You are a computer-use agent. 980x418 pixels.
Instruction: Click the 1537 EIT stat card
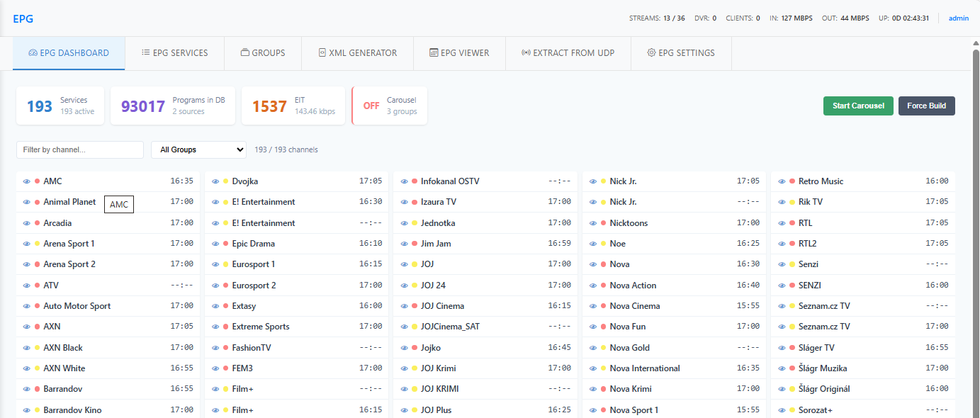pos(293,106)
